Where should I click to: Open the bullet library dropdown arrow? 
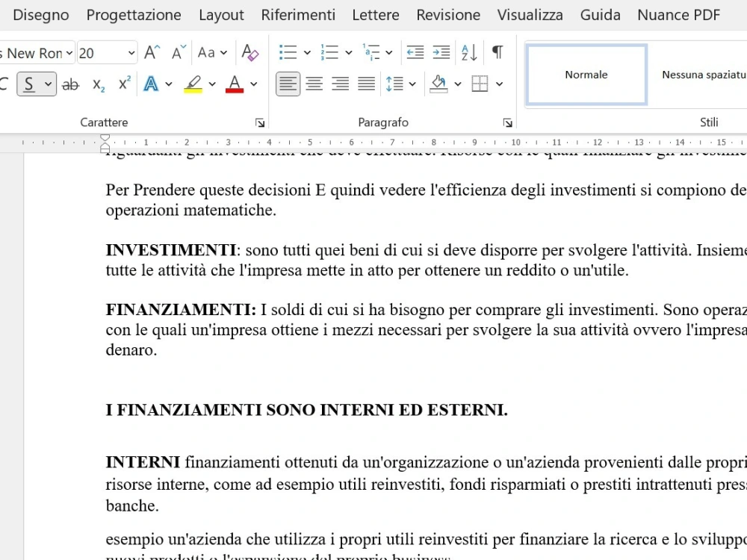(x=307, y=52)
